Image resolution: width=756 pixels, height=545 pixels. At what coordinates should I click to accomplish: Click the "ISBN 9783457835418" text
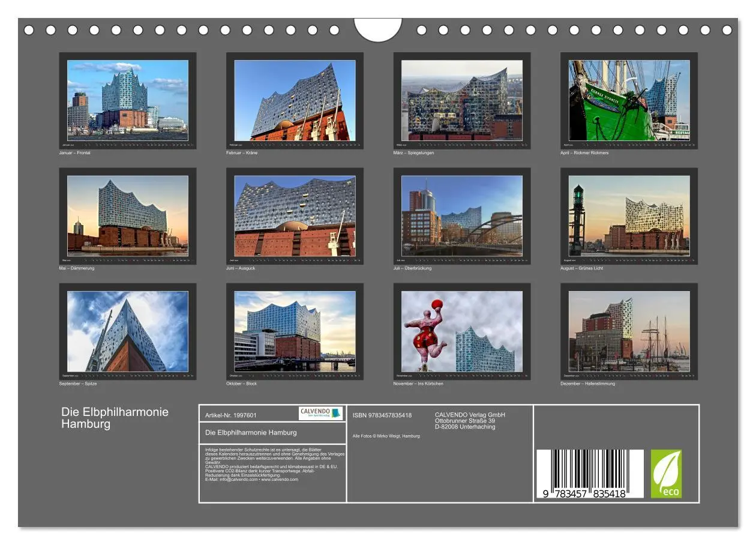point(382,415)
